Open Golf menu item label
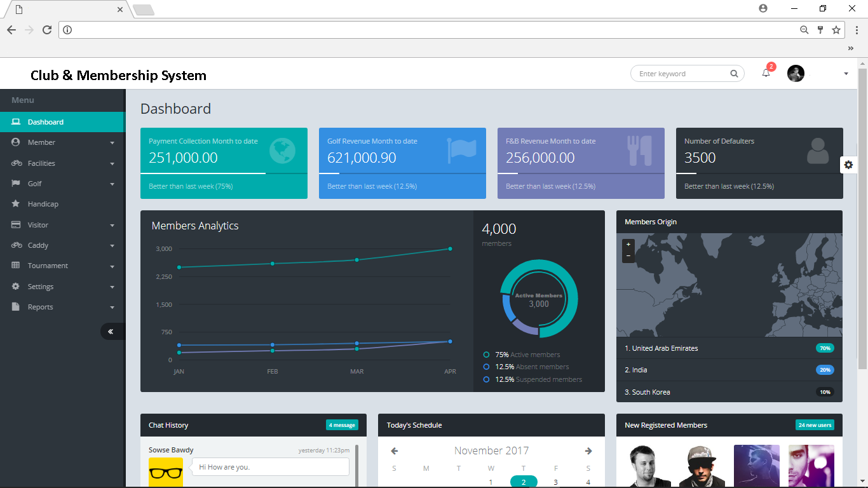Screen dimensions: 868x488 pyautogui.click(x=35, y=184)
